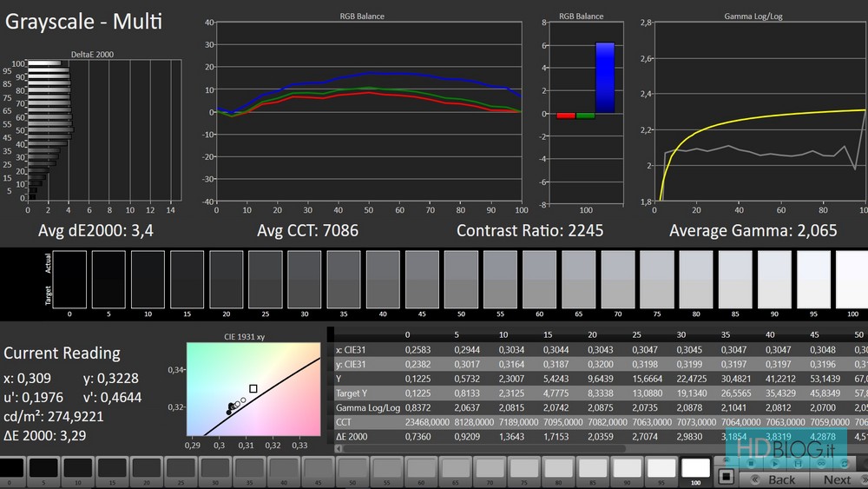Pick the 75% gray level swatch
This screenshot has width=868, height=489.
pos(525,467)
